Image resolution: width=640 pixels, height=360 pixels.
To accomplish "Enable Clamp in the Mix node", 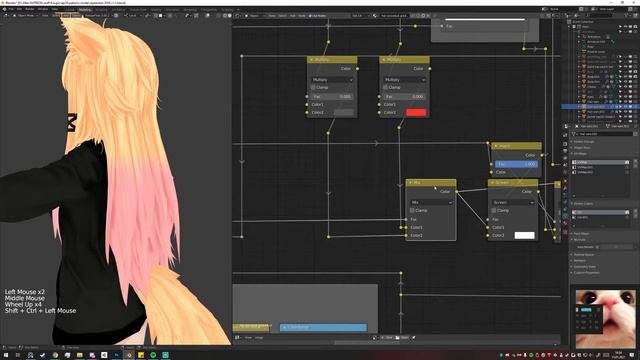I will click(412, 211).
